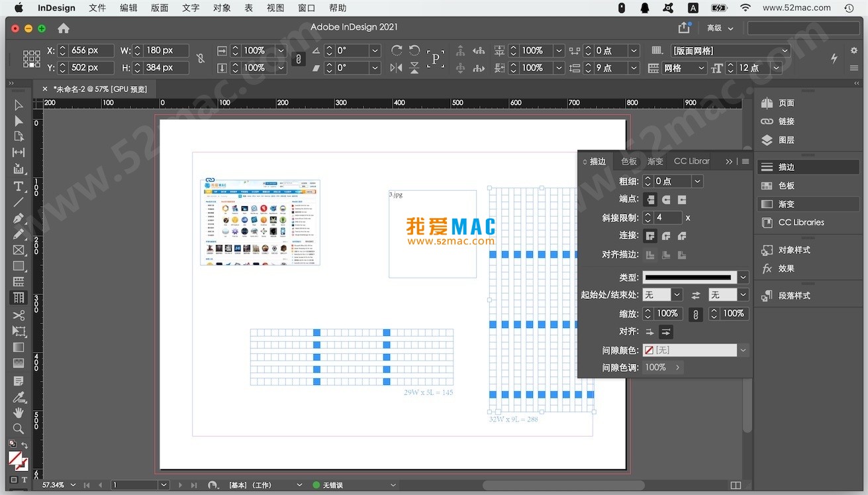Screen dimensions: 868x495
Task: Open 对象 menu
Action: pos(222,8)
